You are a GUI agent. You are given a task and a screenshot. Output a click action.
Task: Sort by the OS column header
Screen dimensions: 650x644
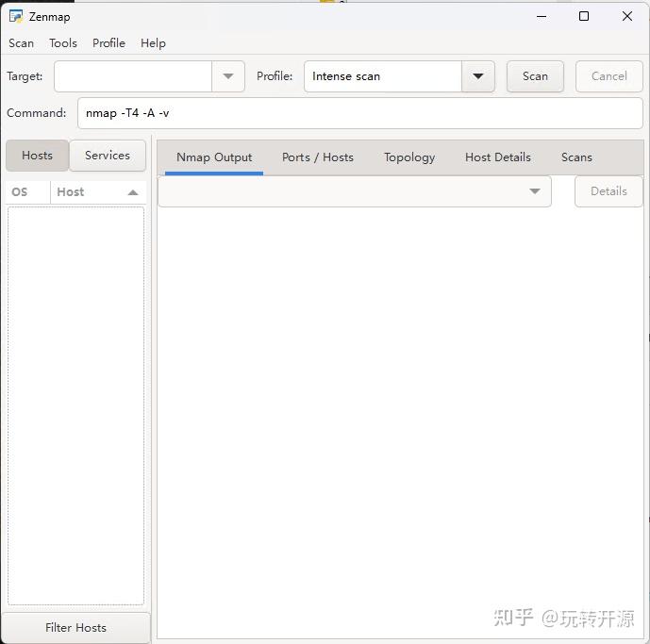point(27,191)
